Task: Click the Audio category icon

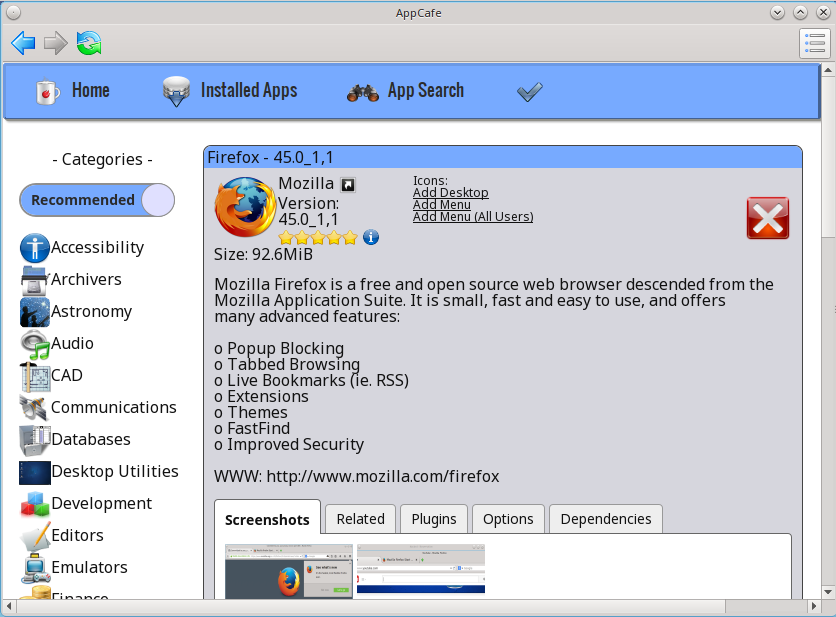Action: 35,344
